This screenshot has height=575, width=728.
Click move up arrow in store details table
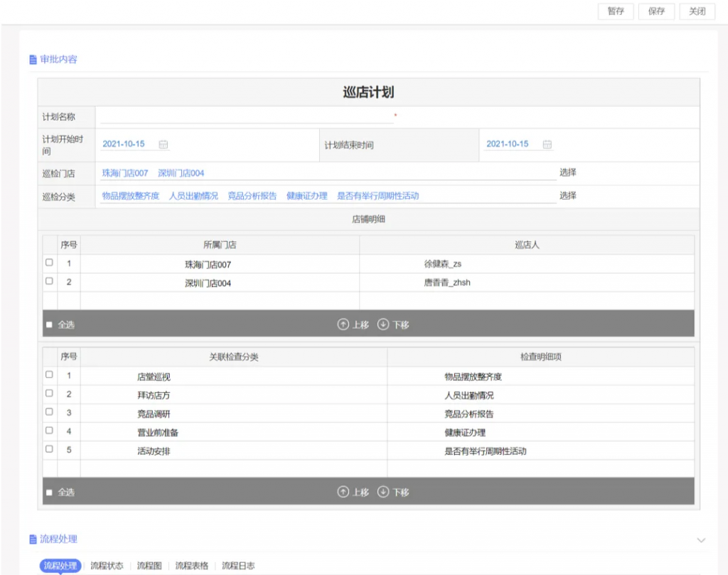pos(343,324)
